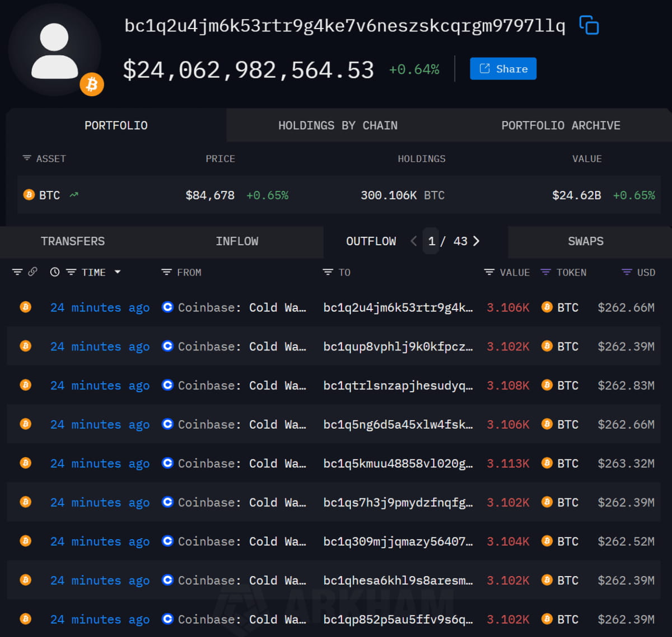
Task: Go to previous outflow page arrow
Action: pyautogui.click(x=414, y=241)
